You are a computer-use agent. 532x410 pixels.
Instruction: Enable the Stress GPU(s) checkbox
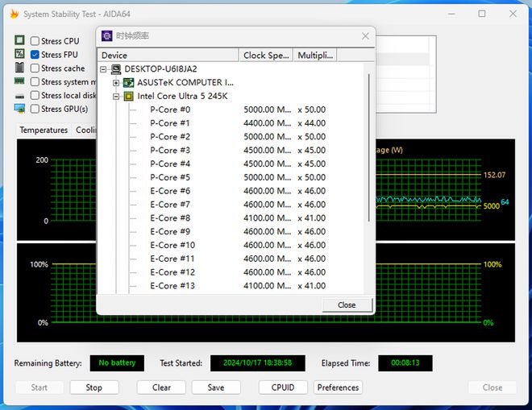pos(35,109)
